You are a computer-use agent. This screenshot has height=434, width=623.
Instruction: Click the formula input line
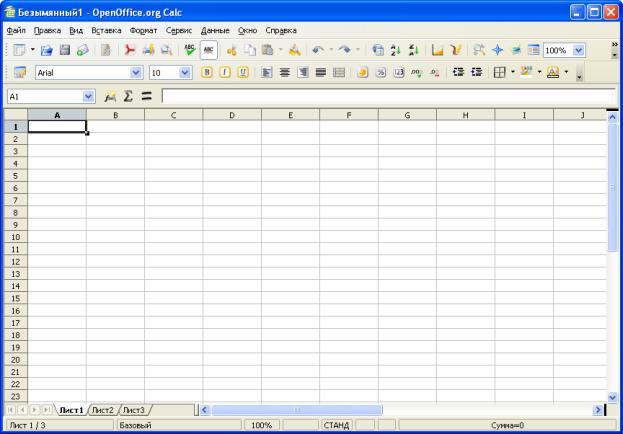click(389, 97)
